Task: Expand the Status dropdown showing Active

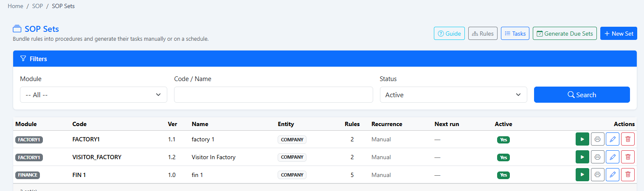Action: point(453,95)
